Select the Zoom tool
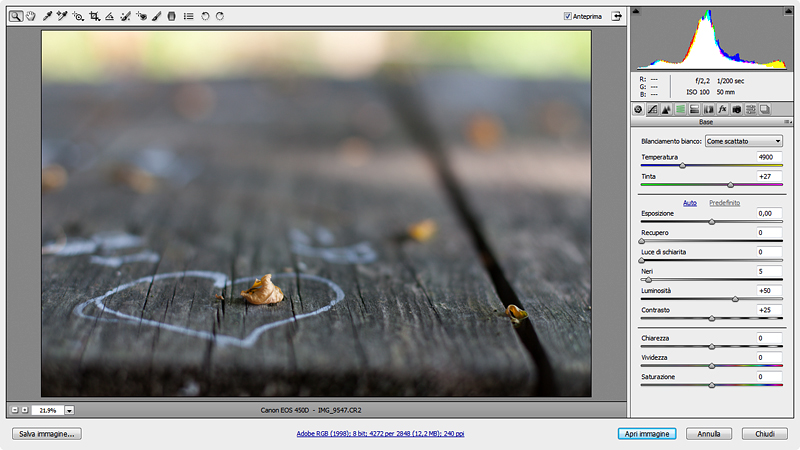The width and height of the screenshot is (800, 450). [x=17, y=17]
